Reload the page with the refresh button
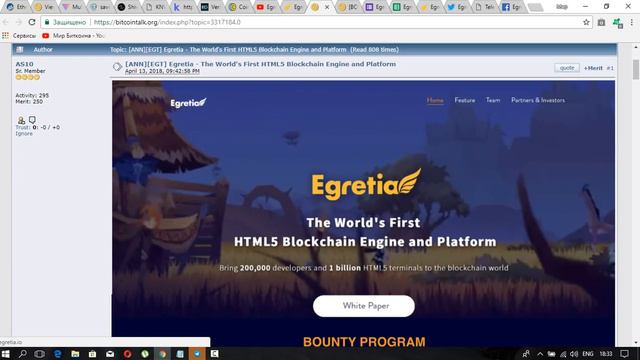Viewport: 640px width, 360px height. (x=32, y=22)
